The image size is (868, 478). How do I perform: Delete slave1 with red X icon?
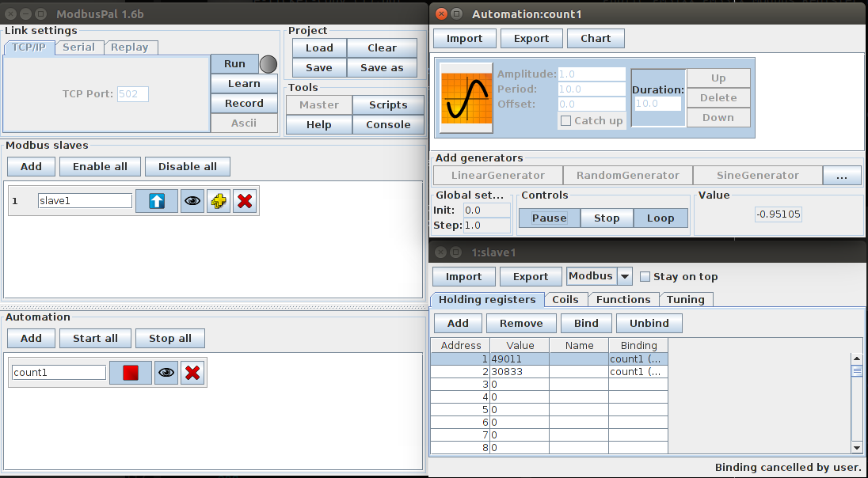[245, 201]
